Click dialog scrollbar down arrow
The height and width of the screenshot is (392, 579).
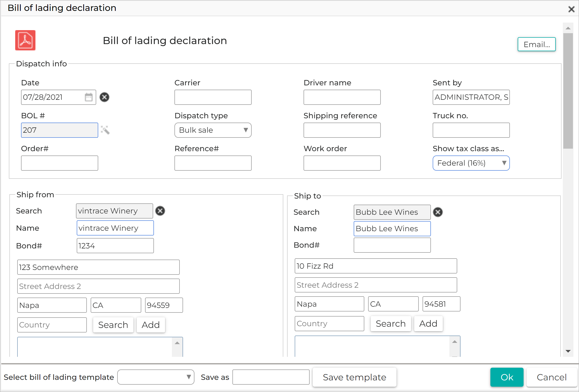tap(568, 351)
